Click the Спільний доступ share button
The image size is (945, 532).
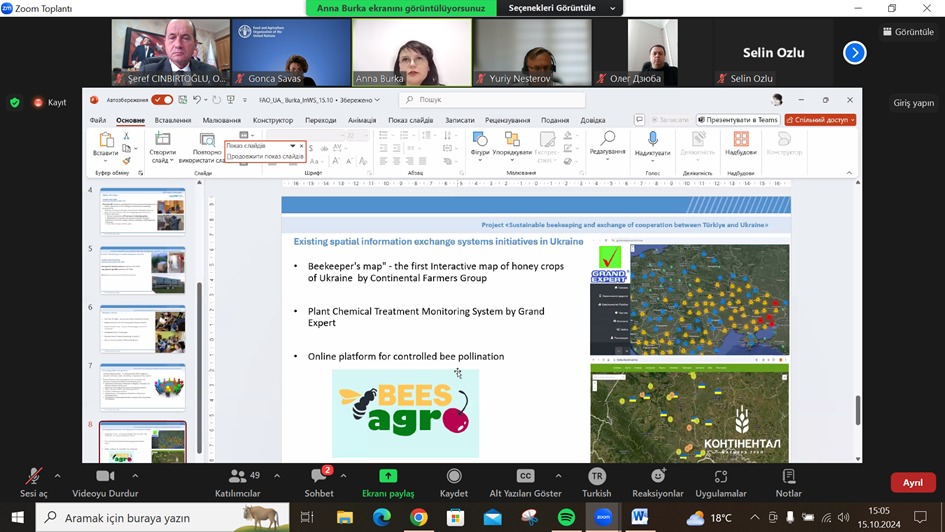point(820,120)
